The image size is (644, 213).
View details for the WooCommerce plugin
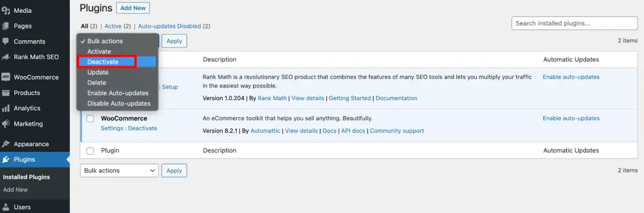click(301, 131)
